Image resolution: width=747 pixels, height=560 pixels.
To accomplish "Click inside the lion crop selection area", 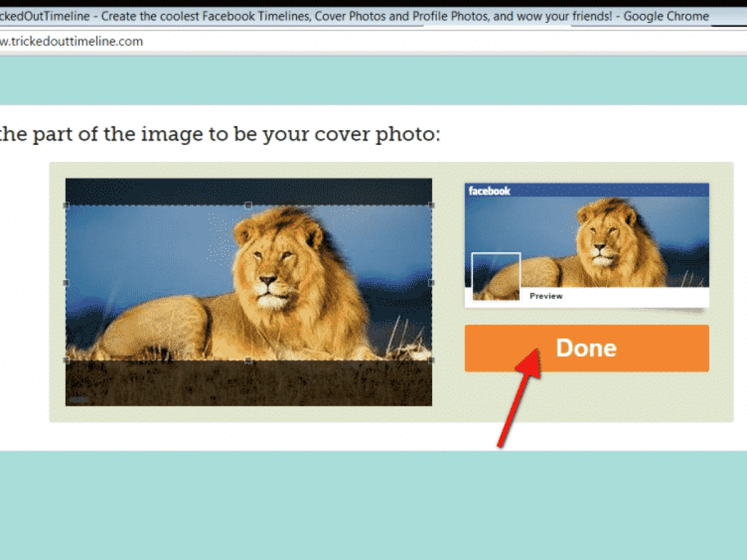I will [x=248, y=283].
